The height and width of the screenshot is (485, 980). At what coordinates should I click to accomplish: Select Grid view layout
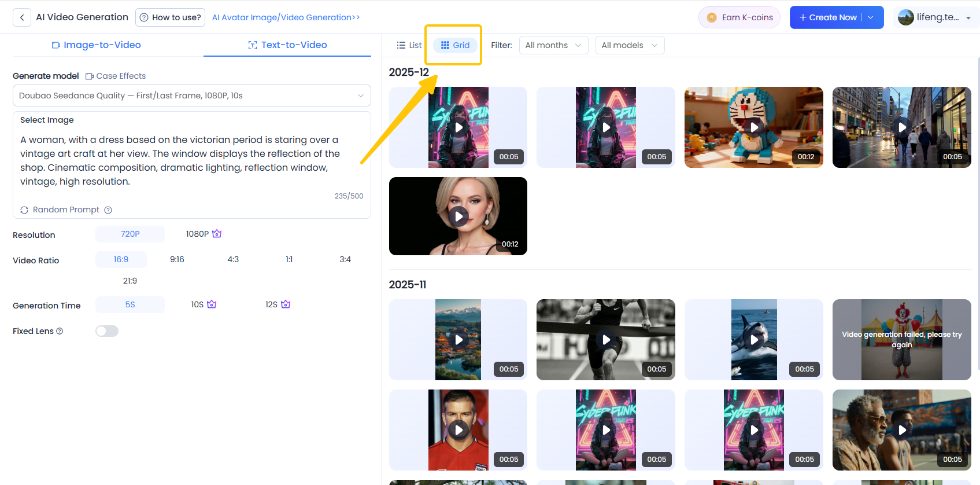(x=455, y=45)
